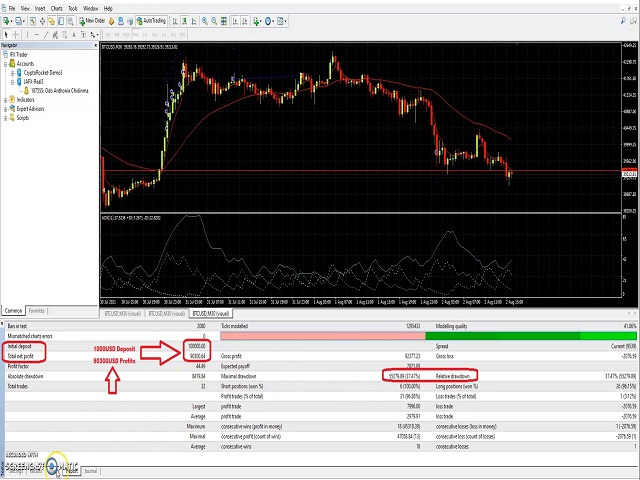The width and height of the screenshot is (640, 480).
Task: Open the File menu
Action: click(12, 8)
